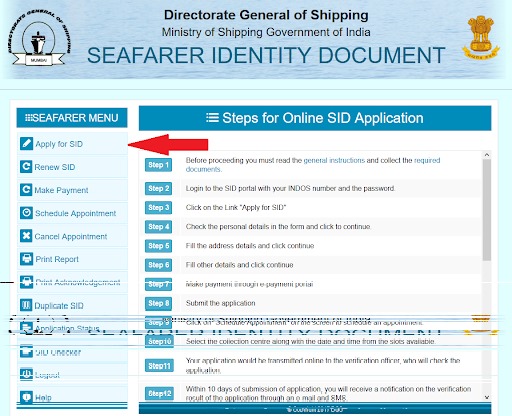Click the Duplicate SID icon

click(x=26, y=305)
